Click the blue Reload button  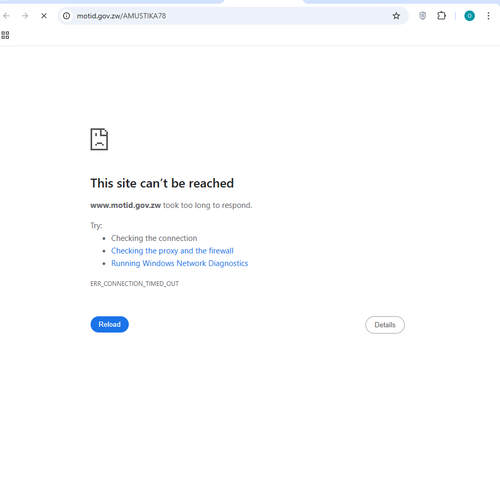coord(109,324)
